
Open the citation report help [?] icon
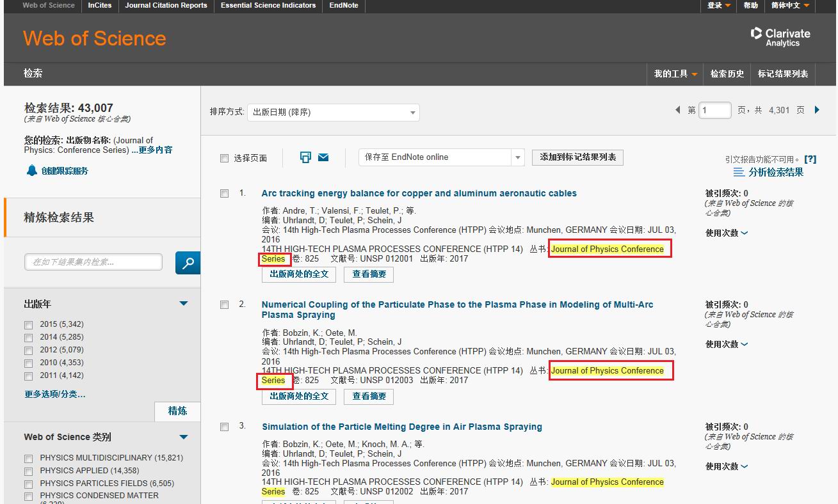pyautogui.click(x=810, y=159)
